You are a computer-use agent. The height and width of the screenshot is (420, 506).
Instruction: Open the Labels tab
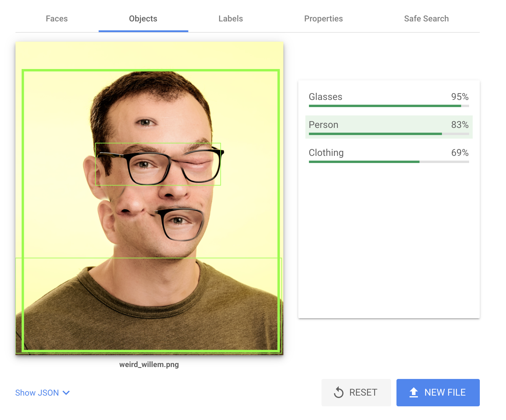click(x=231, y=19)
